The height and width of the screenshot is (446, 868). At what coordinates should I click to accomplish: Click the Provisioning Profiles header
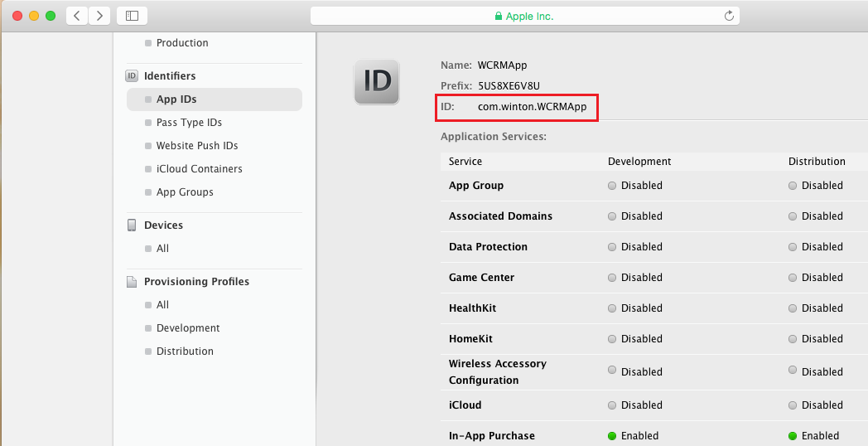click(x=196, y=282)
